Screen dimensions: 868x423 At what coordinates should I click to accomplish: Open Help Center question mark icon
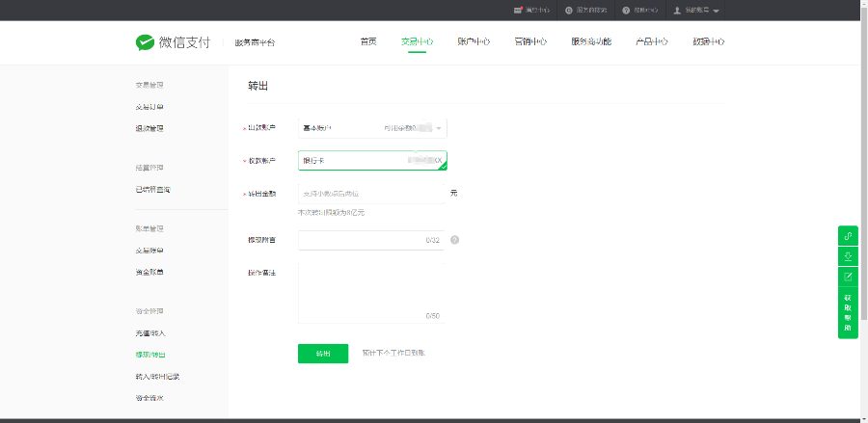click(x=626, y=10)
